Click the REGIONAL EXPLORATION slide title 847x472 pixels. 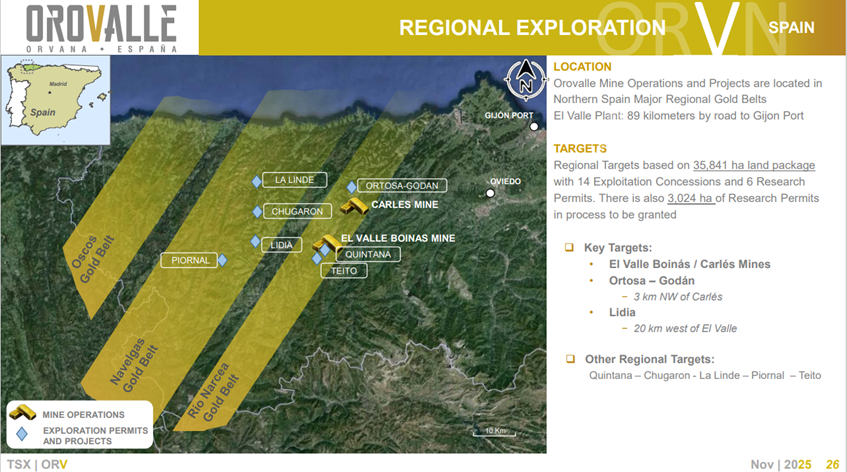coord(532,28)
